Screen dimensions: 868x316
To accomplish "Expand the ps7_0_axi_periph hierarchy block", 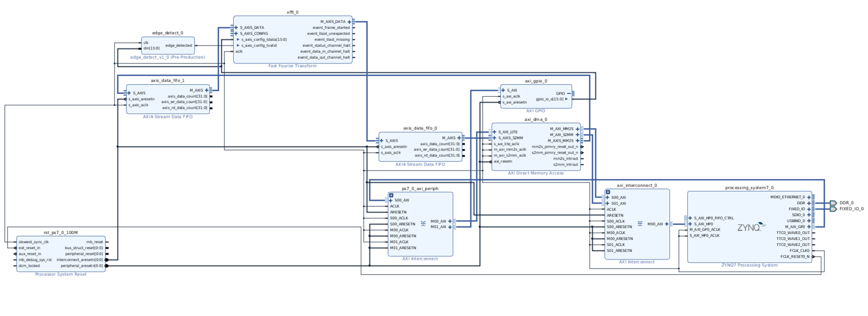I will coord(391,195).
